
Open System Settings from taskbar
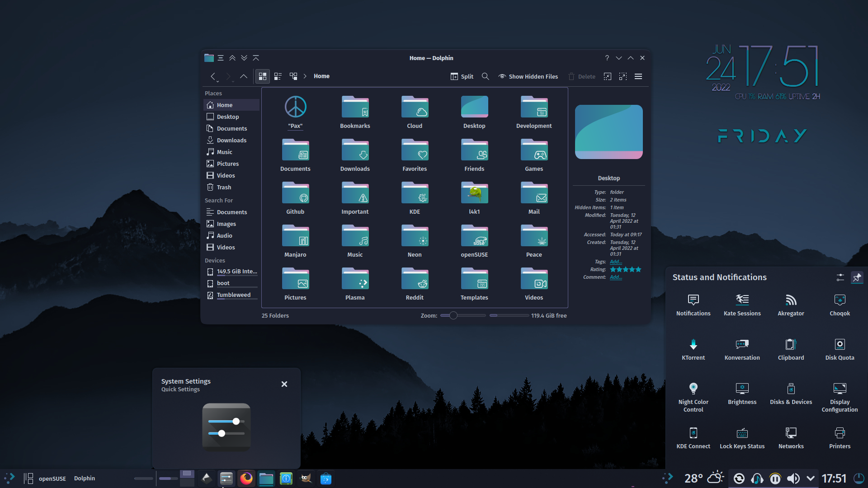tap(226, 479)
